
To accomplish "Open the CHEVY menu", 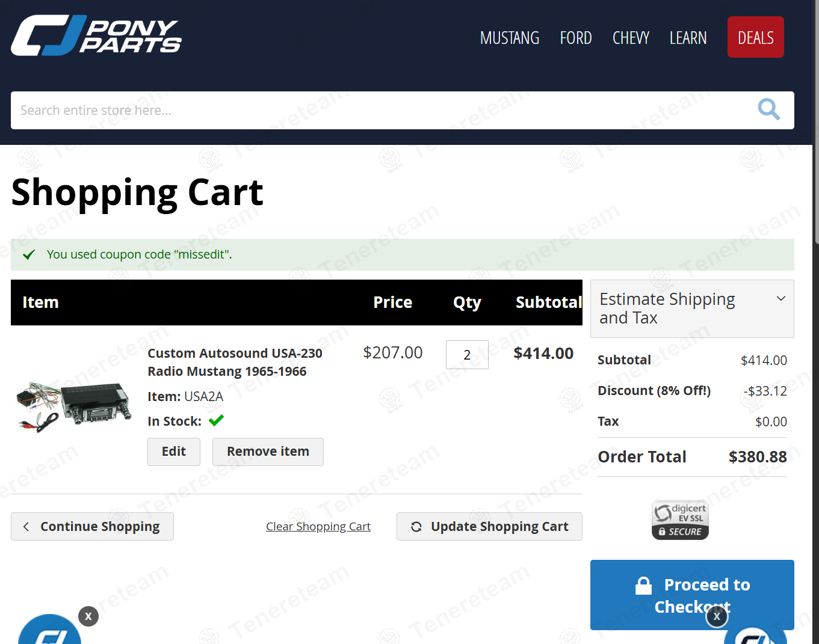I will coord(631,38).
